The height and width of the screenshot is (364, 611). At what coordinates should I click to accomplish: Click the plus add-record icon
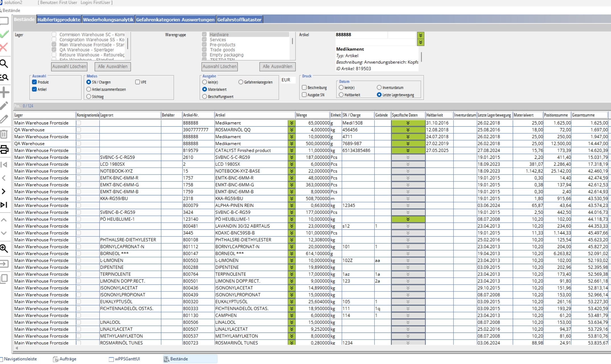(4, 92)
